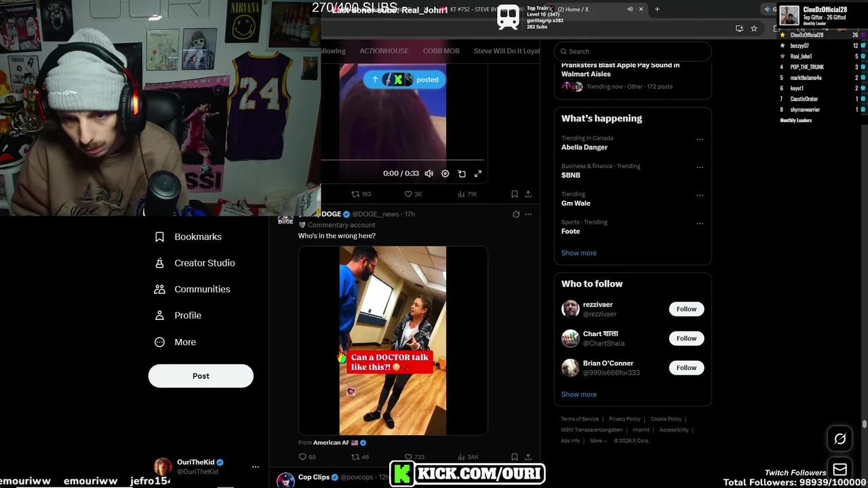Screen dimensions: 868x488
Task: Open @DOGE__news profile handle
Action: click(x=375, y=214)
